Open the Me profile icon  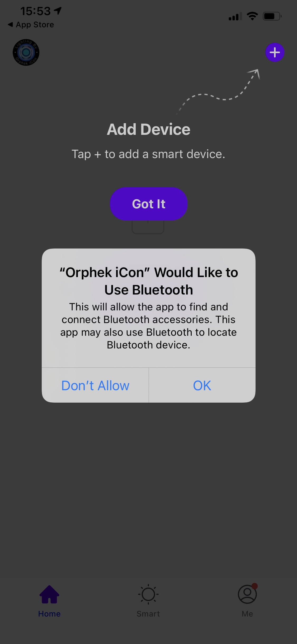247,594
